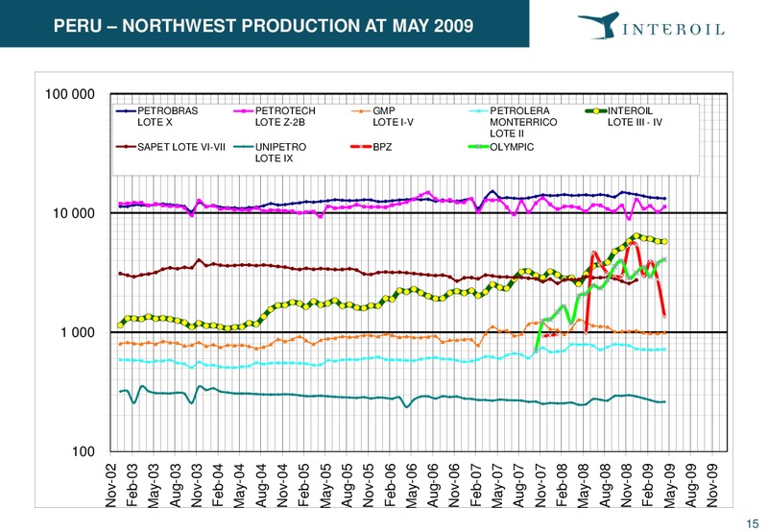Click the Feb-06 x-axis label
Screen dimensions: 768x532
pyautogui.click(x=391, y=486)
